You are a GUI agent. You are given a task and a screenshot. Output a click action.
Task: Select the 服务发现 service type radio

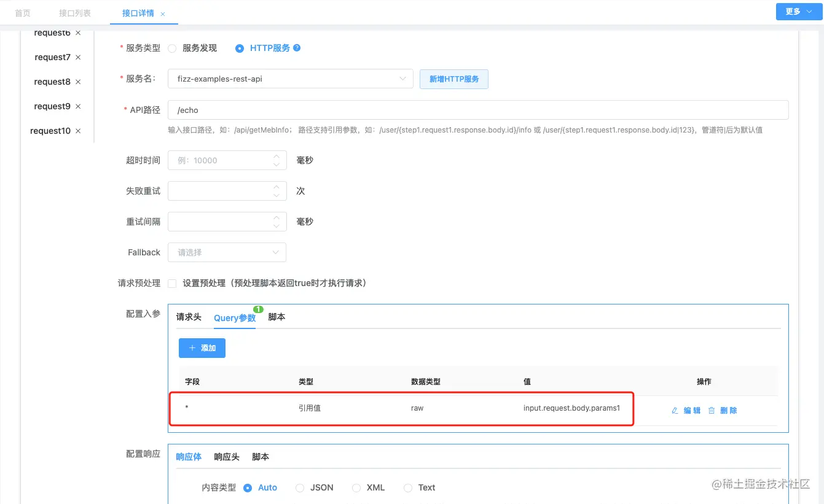point(172,48)
